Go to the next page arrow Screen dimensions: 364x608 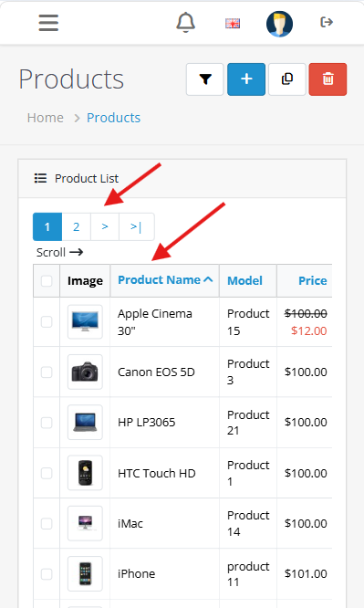tap(105, 226)
